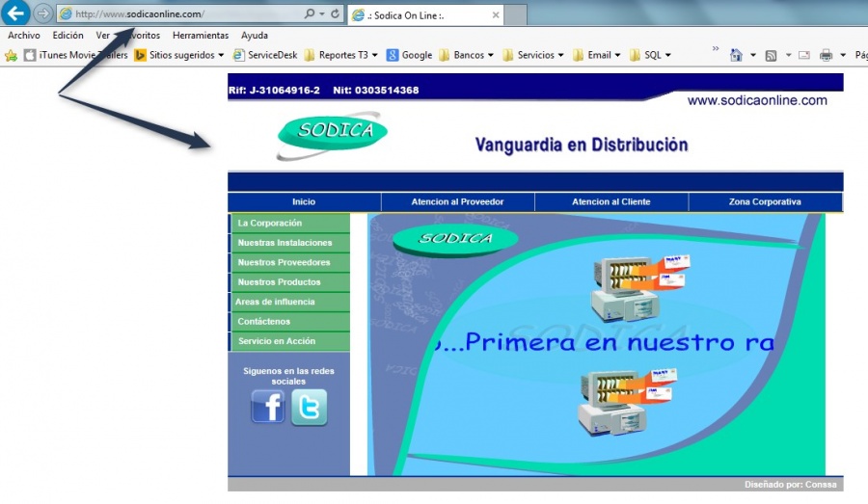
Task: Expand the Reportes T3 favorites folder
Action: coord(341,55)
